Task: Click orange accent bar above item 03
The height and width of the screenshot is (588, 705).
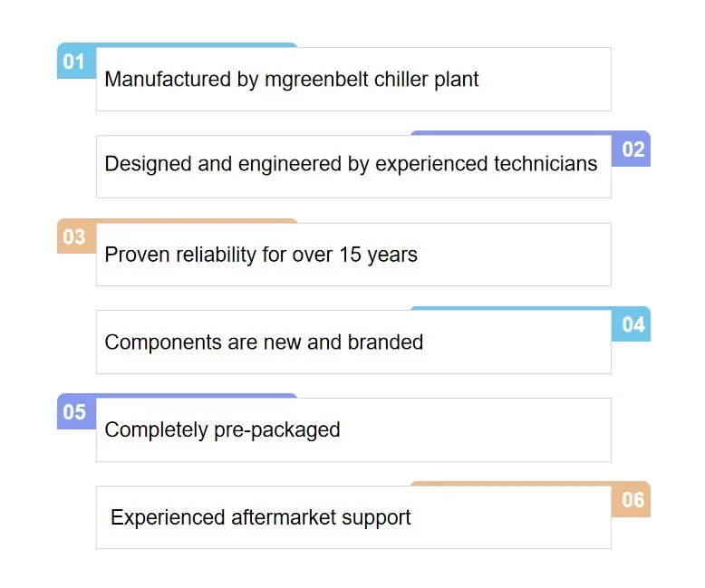Action: (197, 221)
